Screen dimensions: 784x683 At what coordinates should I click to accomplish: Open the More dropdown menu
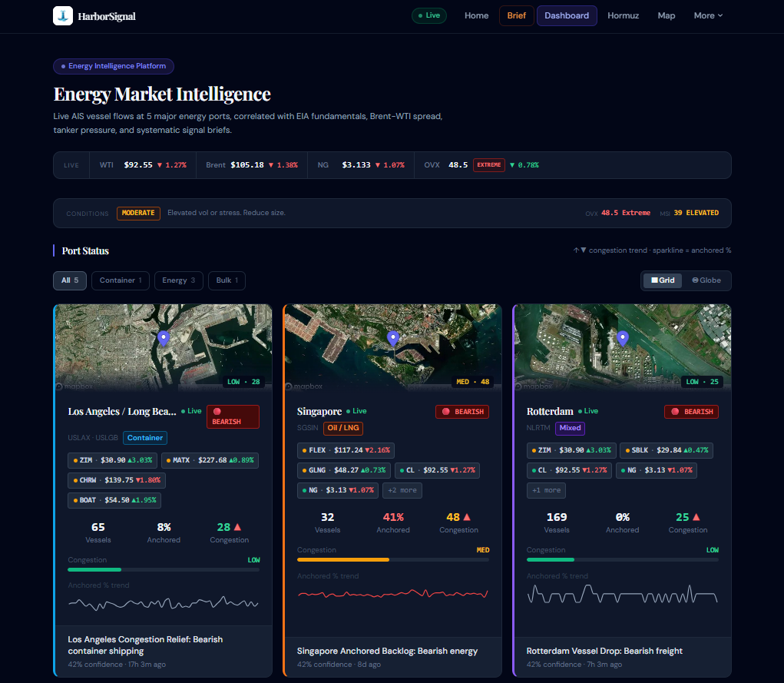point(708,15)
